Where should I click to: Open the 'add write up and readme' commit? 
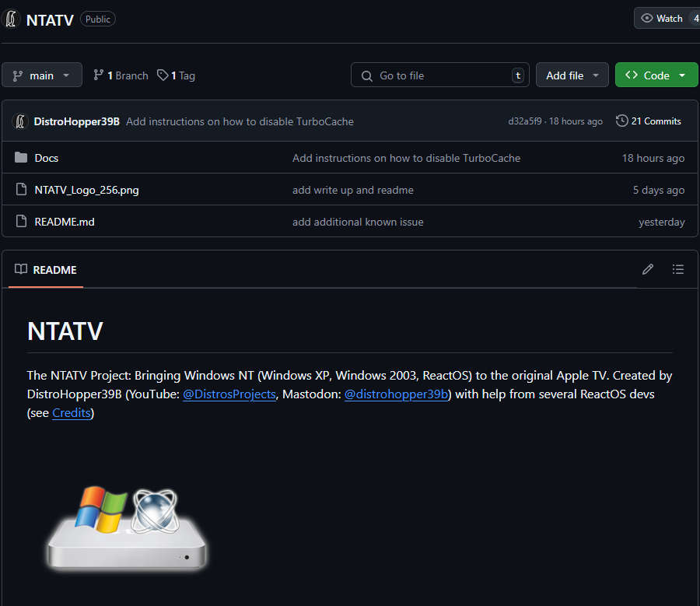[352, 190]
